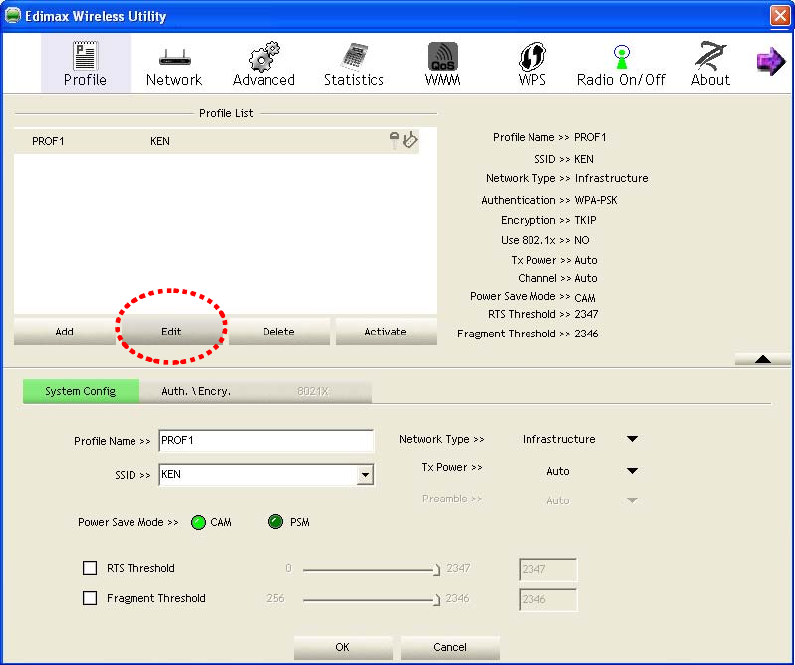This screenshot has height=665, width=795.
Task: Enable the Fragment Threshold checkbox
Action: point(90,598)
